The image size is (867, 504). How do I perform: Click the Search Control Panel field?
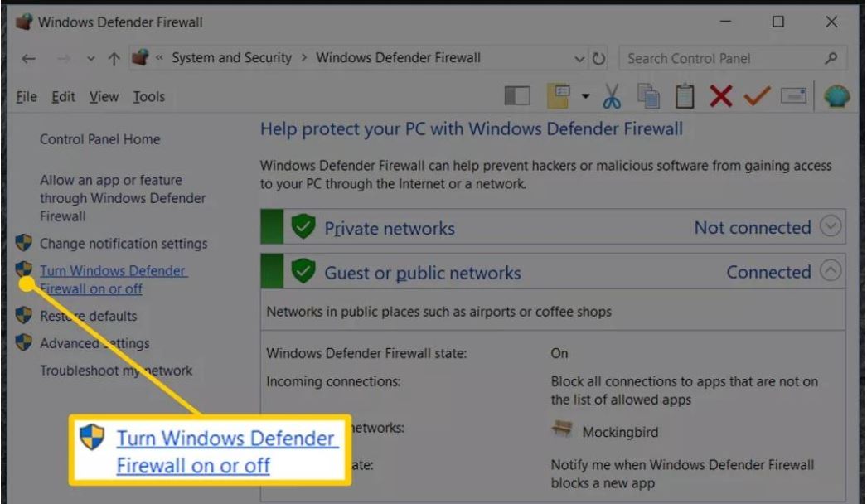pyautogui.click(x=719, y=59)
